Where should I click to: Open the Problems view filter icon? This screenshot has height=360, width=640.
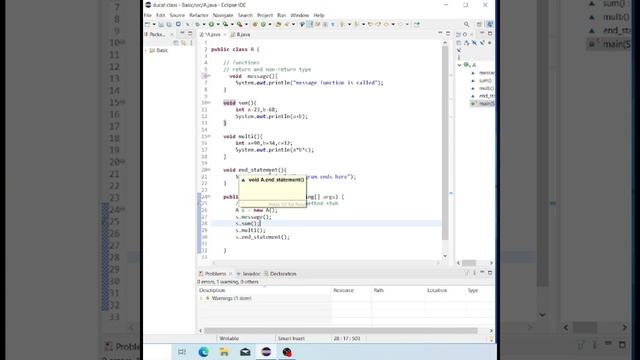pos(467,273)
